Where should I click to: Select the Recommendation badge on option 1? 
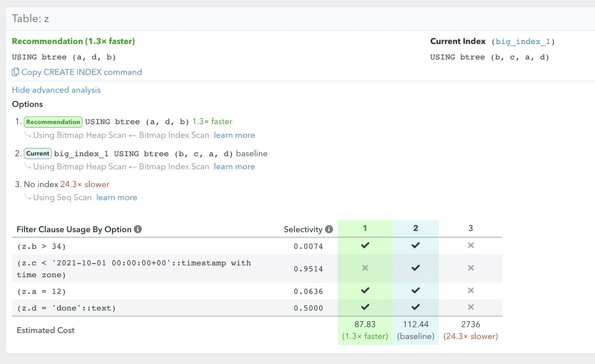pos(53,122)
